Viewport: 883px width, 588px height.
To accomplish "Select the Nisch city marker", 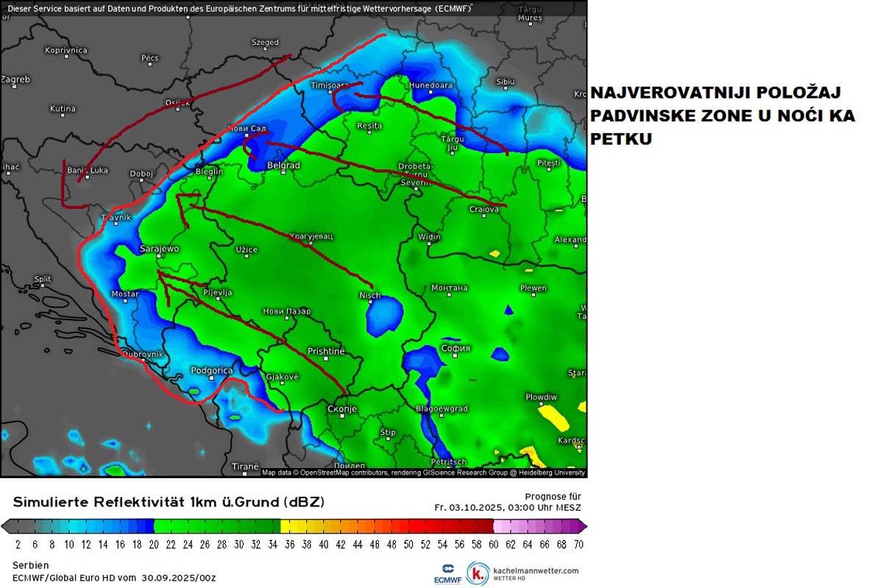I will pyautogui.click(x=370, y=294).
